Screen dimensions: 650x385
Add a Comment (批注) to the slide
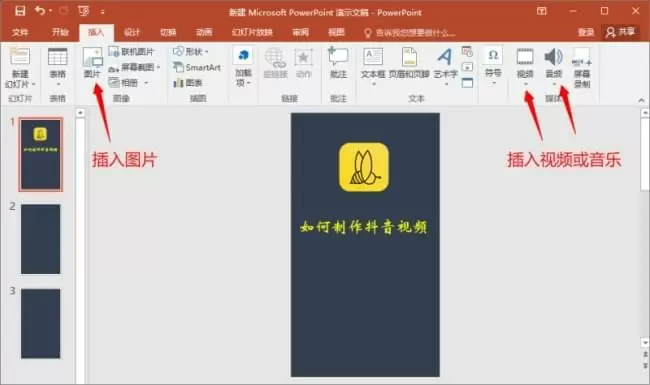pos(338,63)
